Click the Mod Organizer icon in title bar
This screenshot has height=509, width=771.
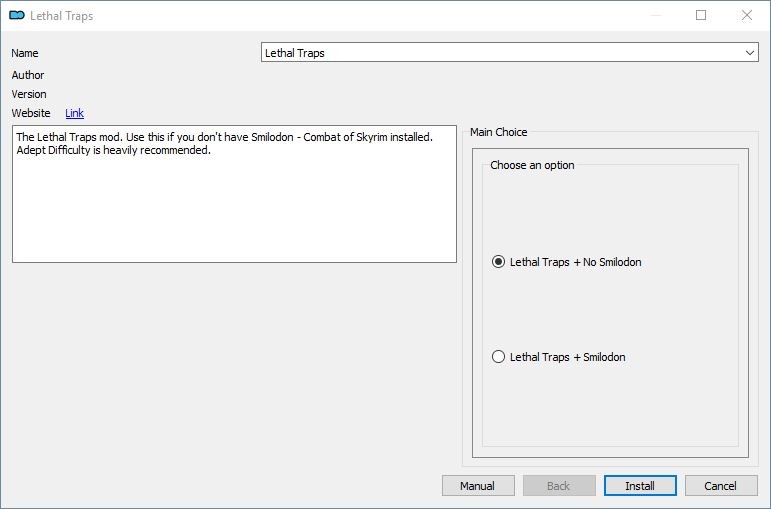point(17,15)
